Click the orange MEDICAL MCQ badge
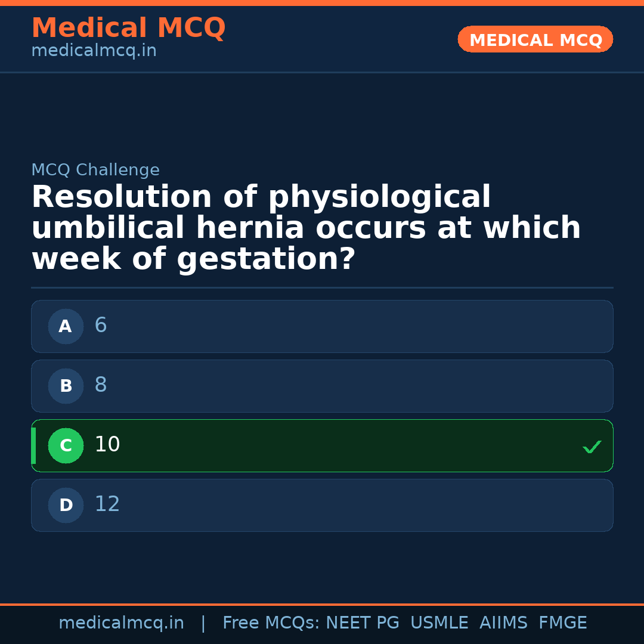644x644 pixels. 535,39
